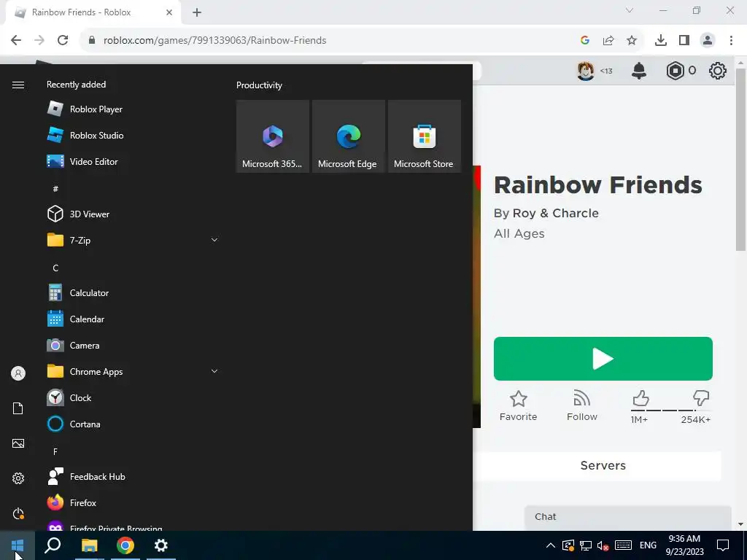
Task: Jump to the C letter group header
Action: tap(55, 268)
